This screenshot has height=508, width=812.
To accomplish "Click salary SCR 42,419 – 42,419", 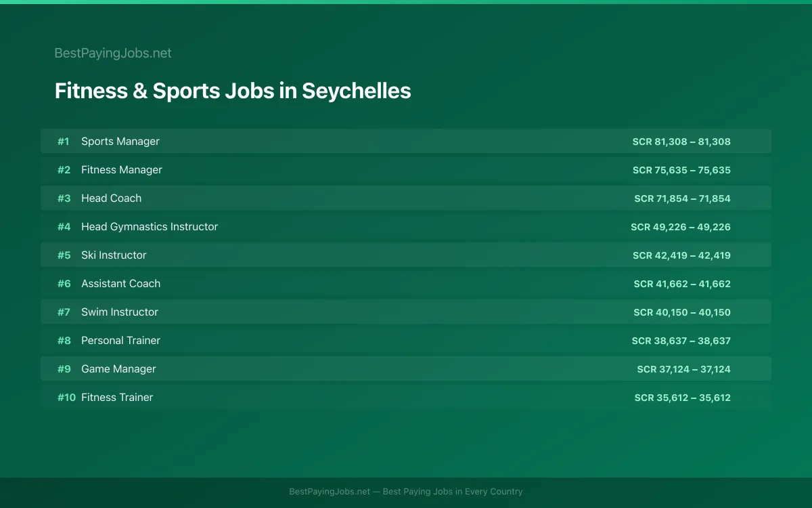I will (681, 255).
